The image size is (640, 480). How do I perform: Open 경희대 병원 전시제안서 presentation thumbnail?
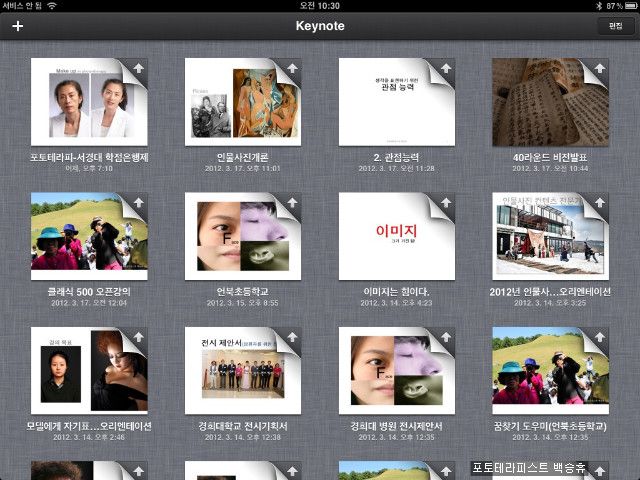pos(397,371)
